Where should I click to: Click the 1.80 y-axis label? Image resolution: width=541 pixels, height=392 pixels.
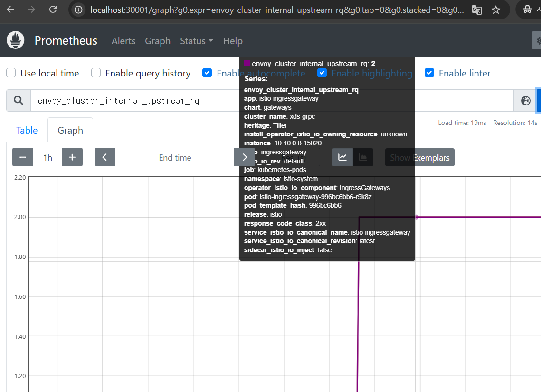pyautogui.click(x=20, y=257)
